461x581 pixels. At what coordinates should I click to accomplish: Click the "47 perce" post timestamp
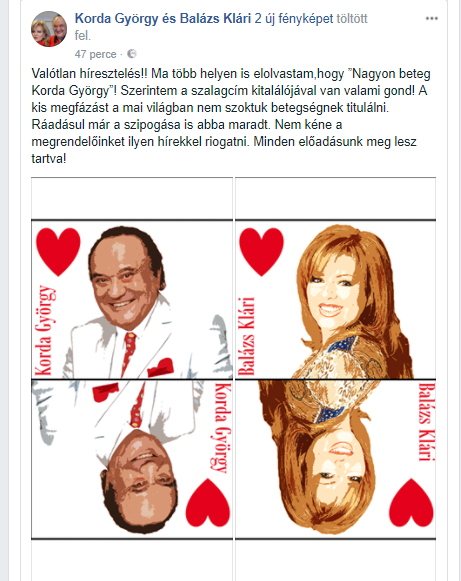(96, 54)
